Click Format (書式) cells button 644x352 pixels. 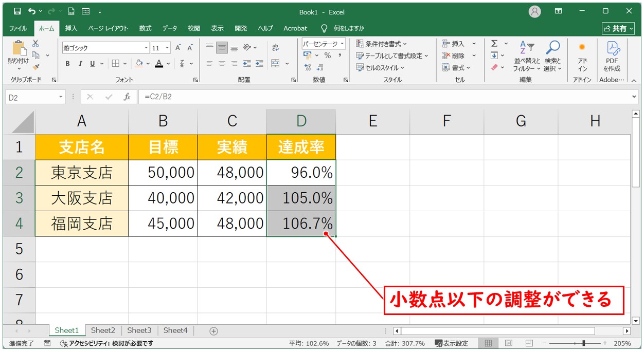pos(457,67)
